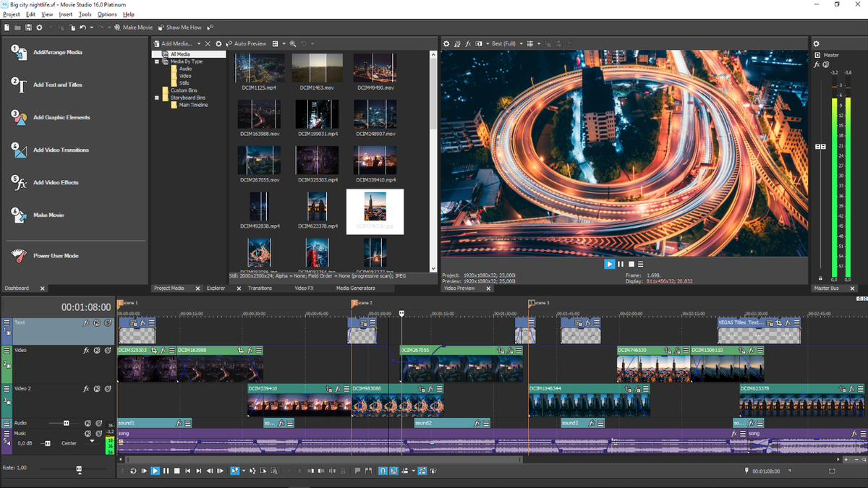Enable loop playback in the timeline toolbar
Screen dimensions: 868x488
132,471
